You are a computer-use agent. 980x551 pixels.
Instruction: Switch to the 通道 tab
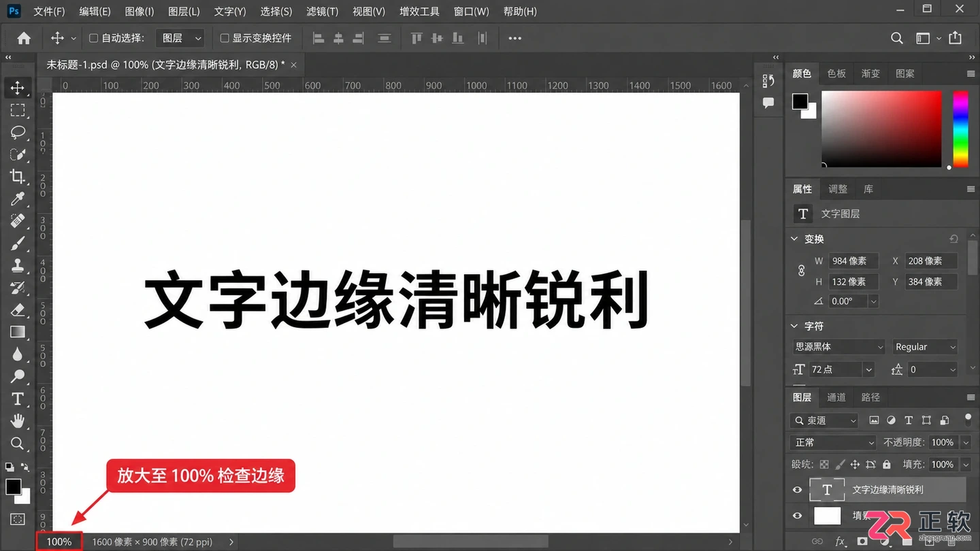click(x=836, y=397)
